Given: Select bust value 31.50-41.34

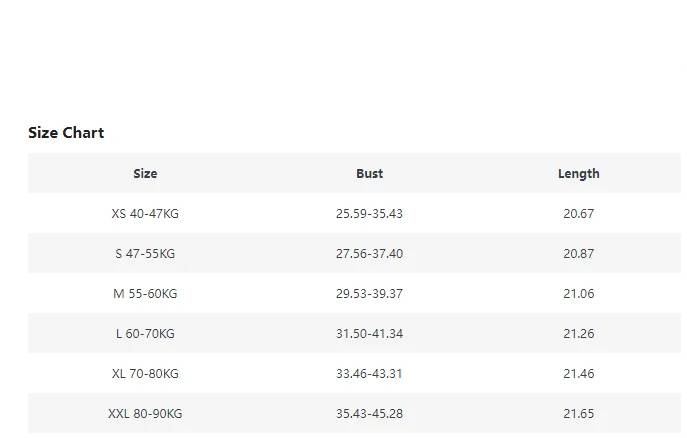Looking at the screenshot, I should tap(369, 333).
